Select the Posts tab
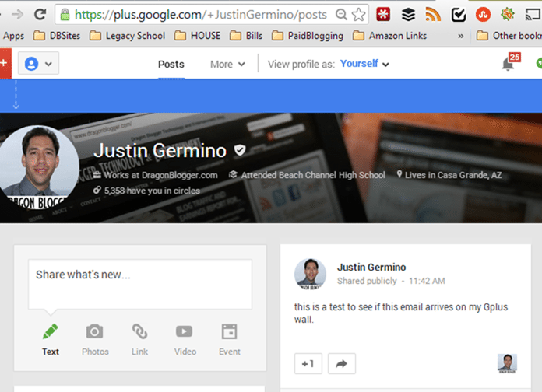 171,65
